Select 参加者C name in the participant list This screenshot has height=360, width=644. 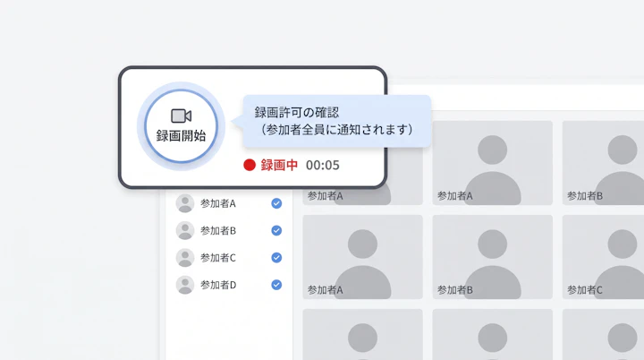218,258
